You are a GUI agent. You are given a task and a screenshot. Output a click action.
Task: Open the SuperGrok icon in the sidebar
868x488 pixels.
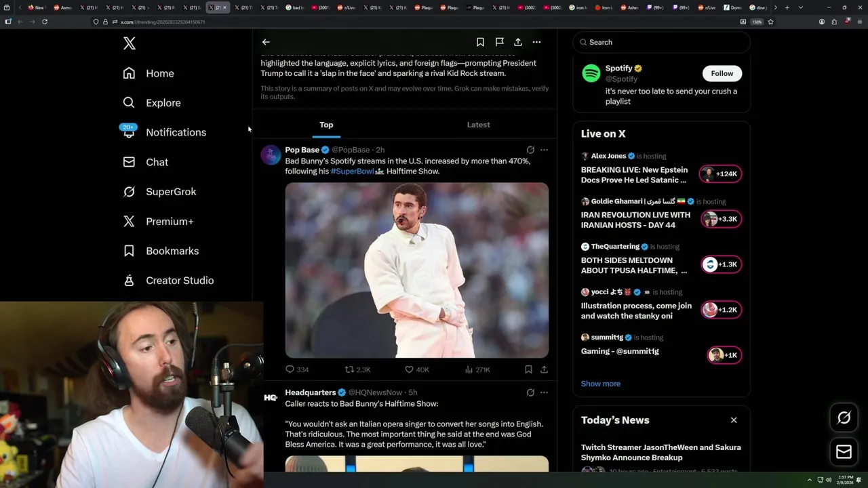click(x=129, y=192)
